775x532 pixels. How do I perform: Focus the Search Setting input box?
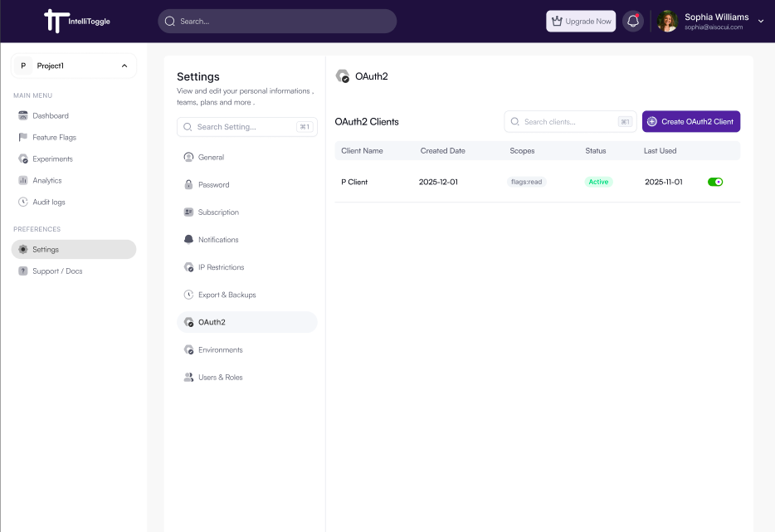tap(245, 127)
